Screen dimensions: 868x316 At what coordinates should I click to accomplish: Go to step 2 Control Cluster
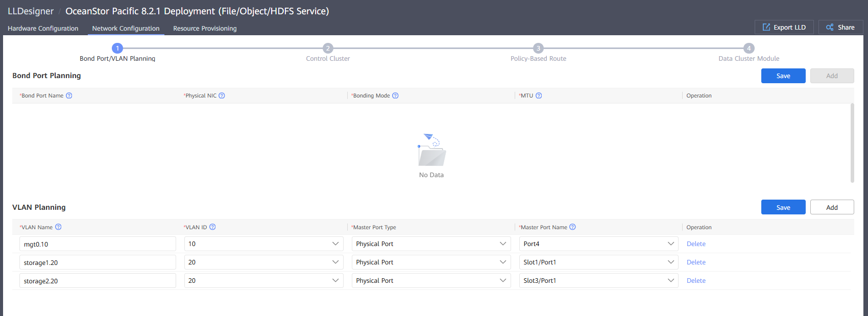328,48
